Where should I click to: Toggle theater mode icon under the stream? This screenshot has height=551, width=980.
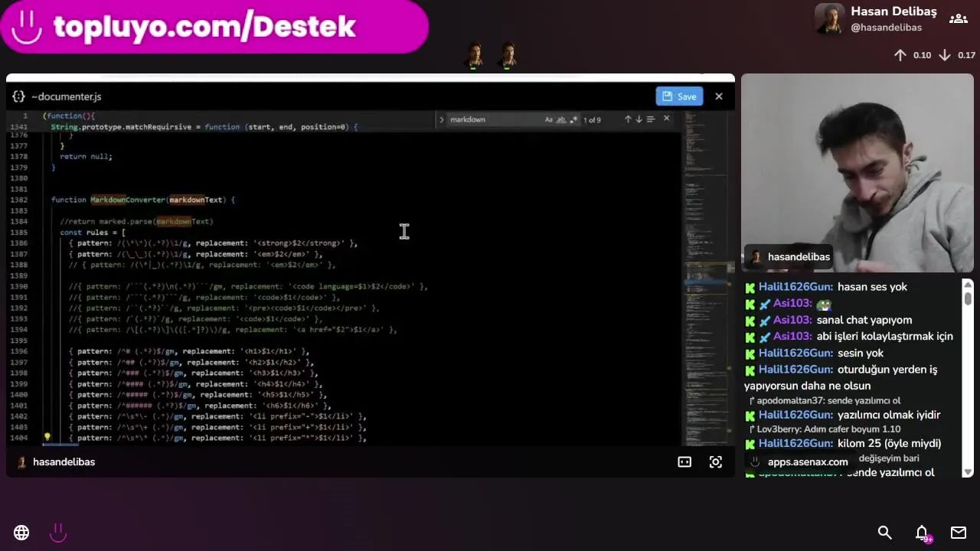point(684,462)
